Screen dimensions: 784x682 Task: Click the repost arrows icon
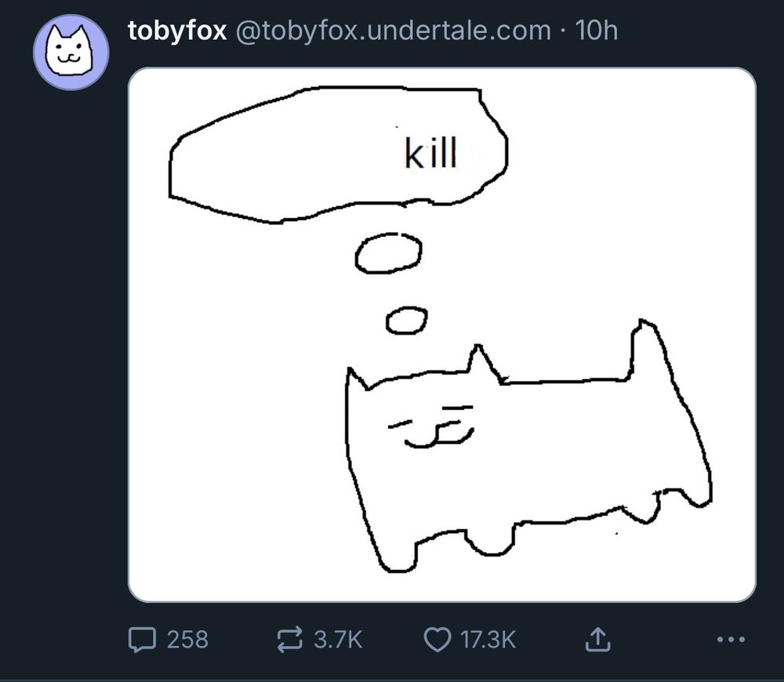(290, 639)
